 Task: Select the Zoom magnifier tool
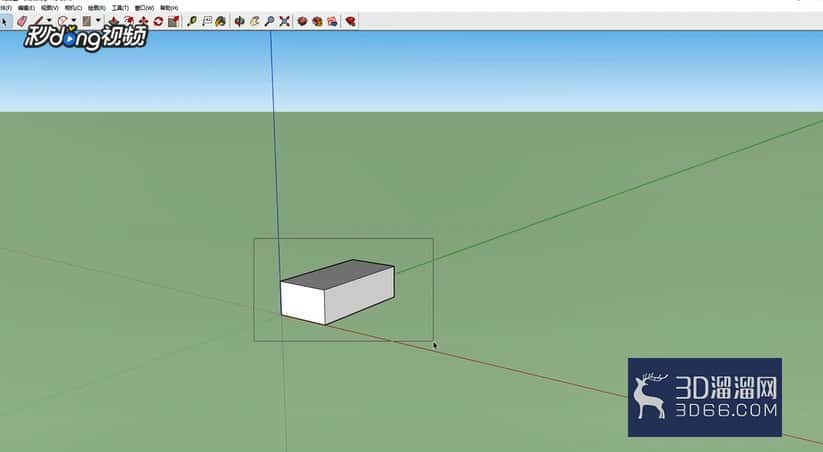pyautogui.click(x=269, y=22)
